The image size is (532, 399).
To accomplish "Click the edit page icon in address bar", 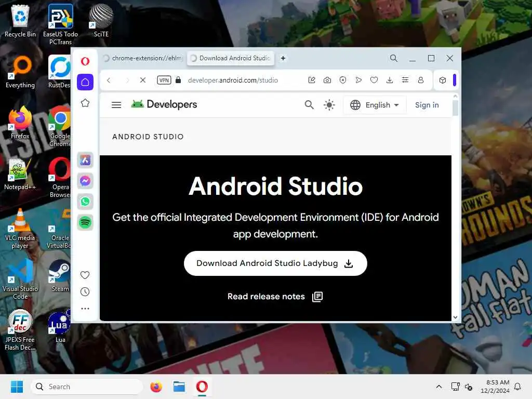I will [312, 80].
